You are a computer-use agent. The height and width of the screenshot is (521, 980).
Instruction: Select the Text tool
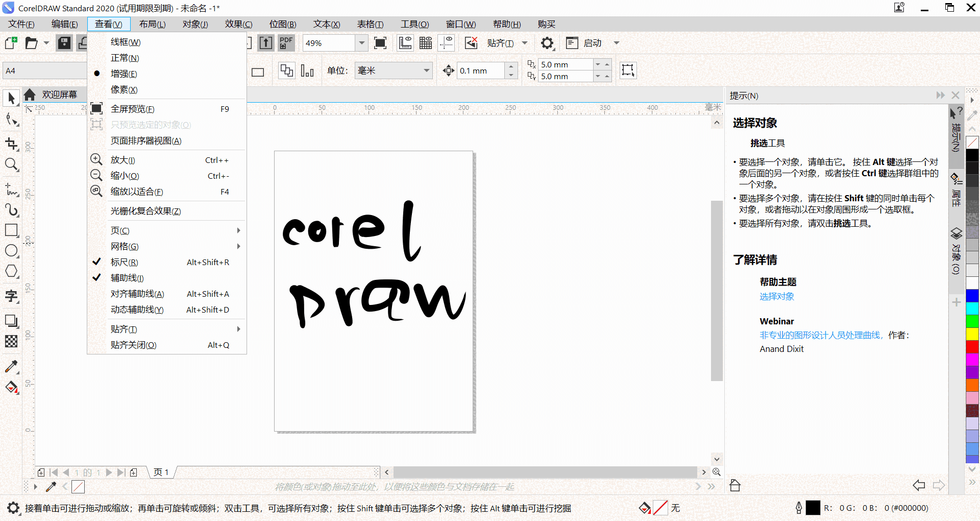pyautogui.click(x=11, y=296)
